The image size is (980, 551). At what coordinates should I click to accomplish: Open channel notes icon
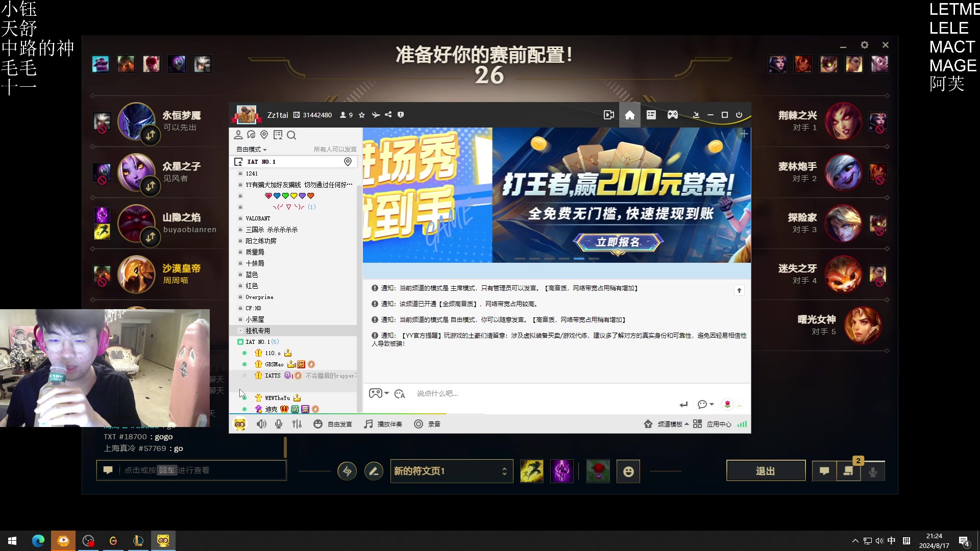click(278, 135)
